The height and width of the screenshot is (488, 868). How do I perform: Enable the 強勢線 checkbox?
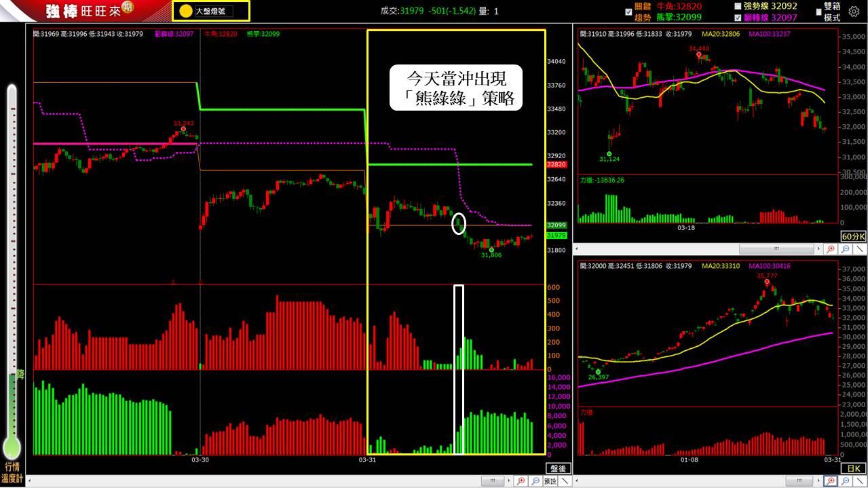[738, 6]
